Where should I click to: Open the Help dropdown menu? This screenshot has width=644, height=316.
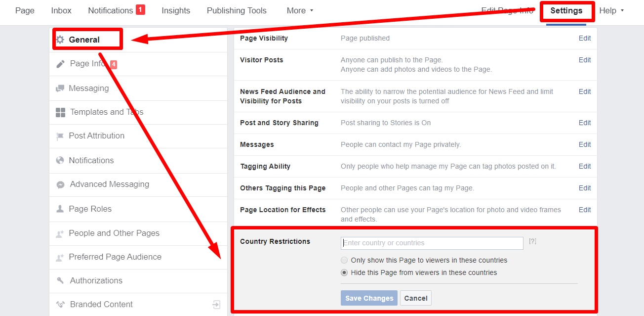[x=611, y=10]
